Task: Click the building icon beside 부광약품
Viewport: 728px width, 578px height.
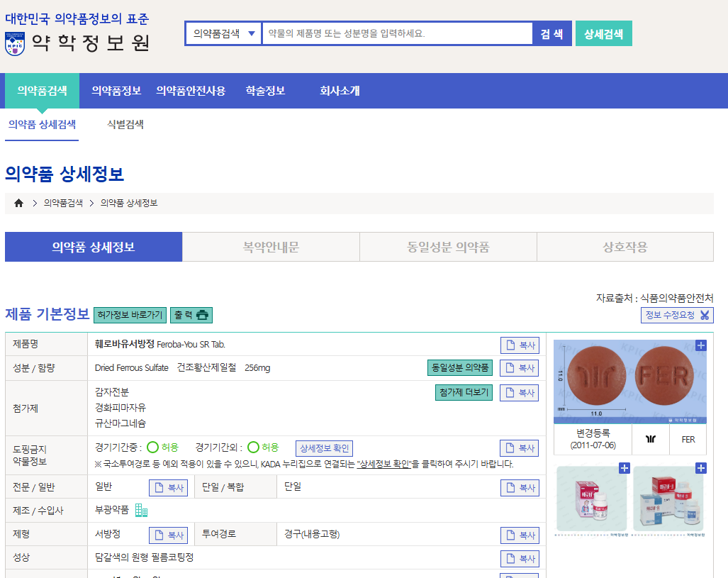Action: [x=141, y=510]
